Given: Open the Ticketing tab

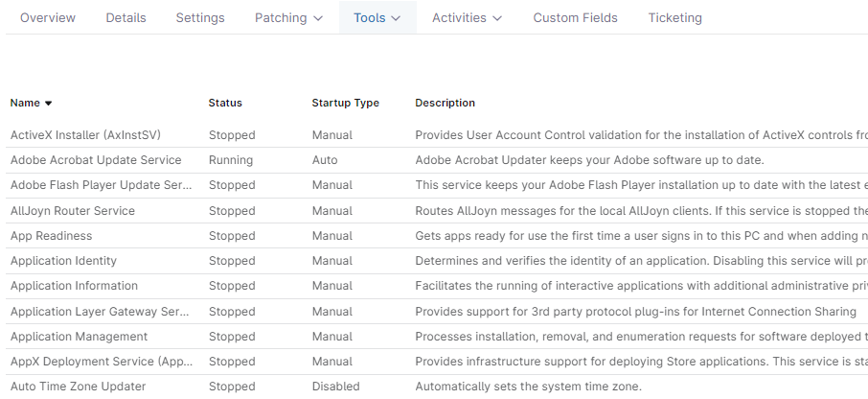Looking at the screenshot, I should tap(674, 18).
